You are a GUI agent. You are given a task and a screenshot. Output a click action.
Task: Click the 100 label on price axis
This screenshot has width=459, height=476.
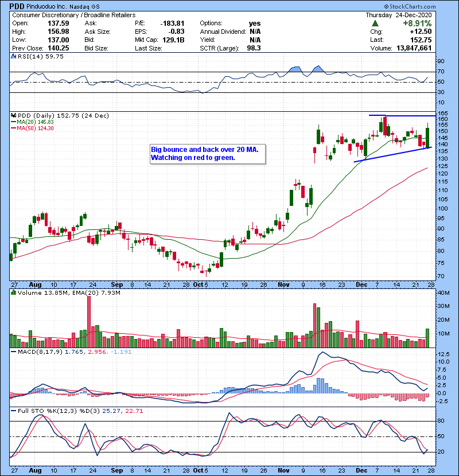[442, 209]
